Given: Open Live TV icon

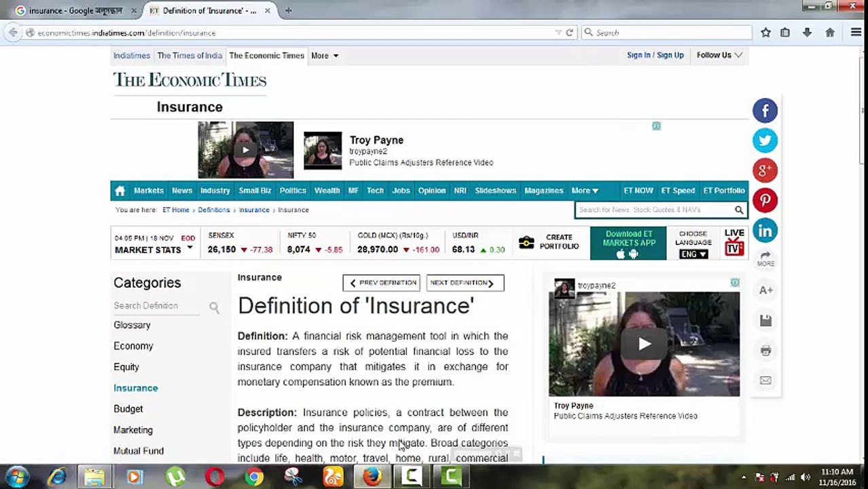Looking at the screenshot, I should pyautogui.click(x=734, y=242).
